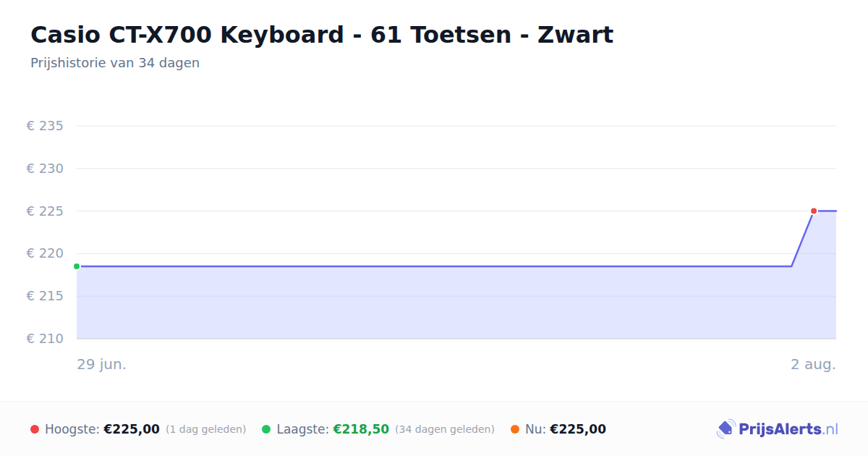Image resolution: width=868 pixels, height=456 pixels.
Task: Click the 2 aug. date axis label
Action: (x=813, y=364)
